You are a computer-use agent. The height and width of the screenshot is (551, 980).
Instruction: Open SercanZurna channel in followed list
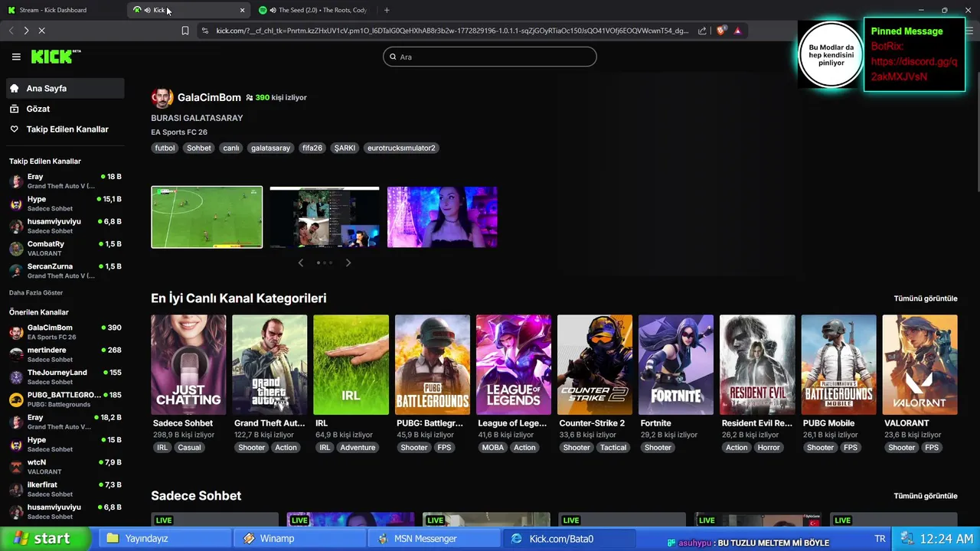tap(65, 271)
